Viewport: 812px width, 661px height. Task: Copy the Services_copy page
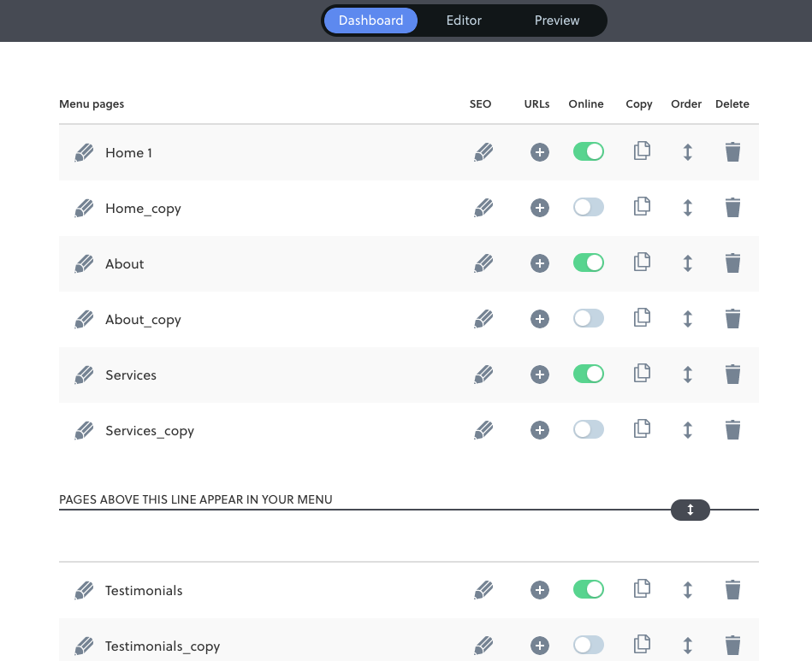coord(642,428)
